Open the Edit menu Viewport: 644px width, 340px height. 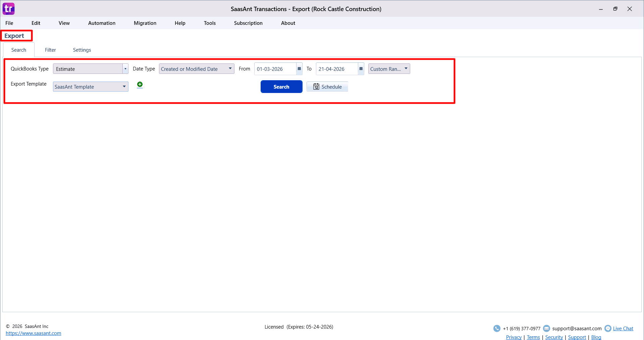click(36, 23)
